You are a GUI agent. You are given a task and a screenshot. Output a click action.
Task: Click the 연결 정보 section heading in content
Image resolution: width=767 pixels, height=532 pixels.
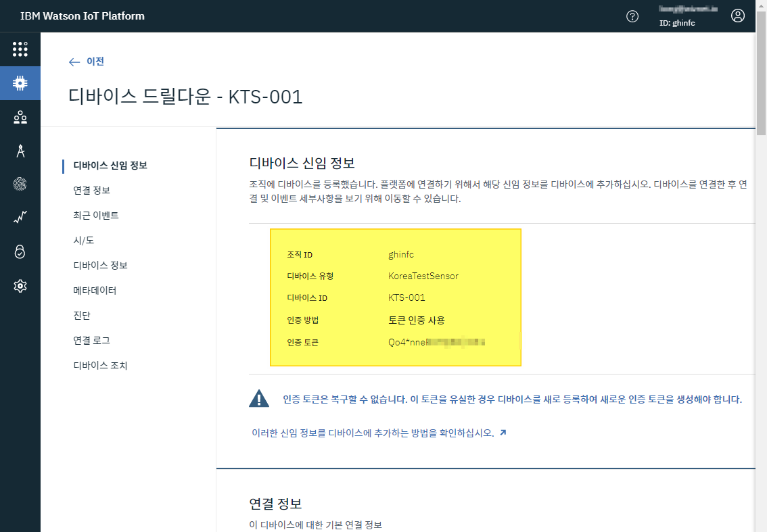(x=275, y=504)
